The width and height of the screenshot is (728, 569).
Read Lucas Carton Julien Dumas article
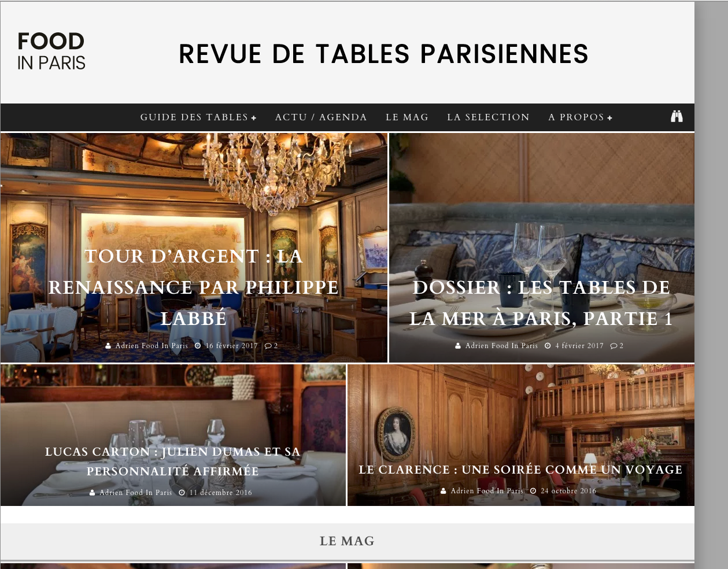tap(173, 461)
